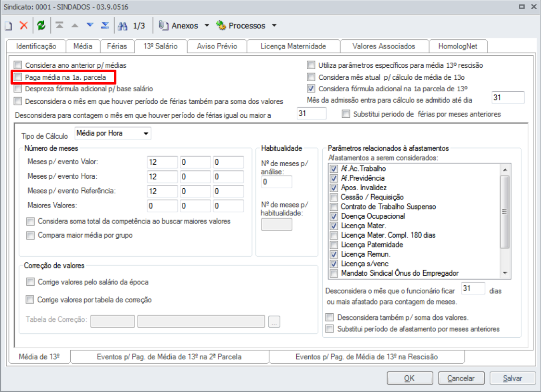
Task: Check Substitui periodo de férias por meses anteriores
Action: (346, 114)
